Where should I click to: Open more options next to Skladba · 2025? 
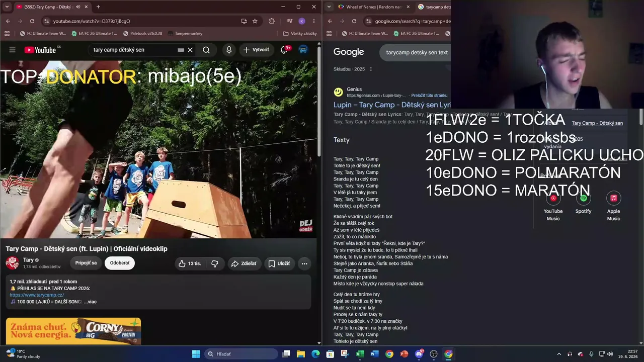[x=371, y=69]
